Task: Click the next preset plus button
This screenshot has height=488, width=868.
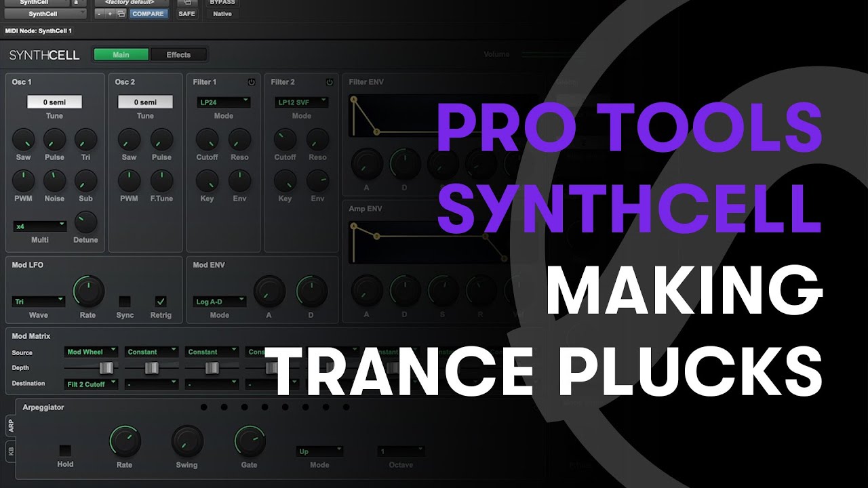Action: pyautogui.click(x=110, y=14)
